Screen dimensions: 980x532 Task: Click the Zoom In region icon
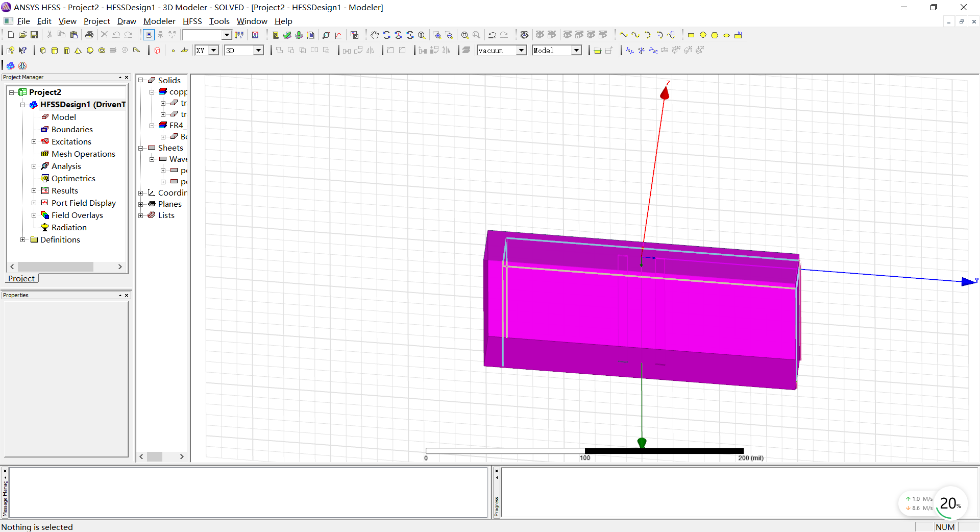click(x=437, y=35)
